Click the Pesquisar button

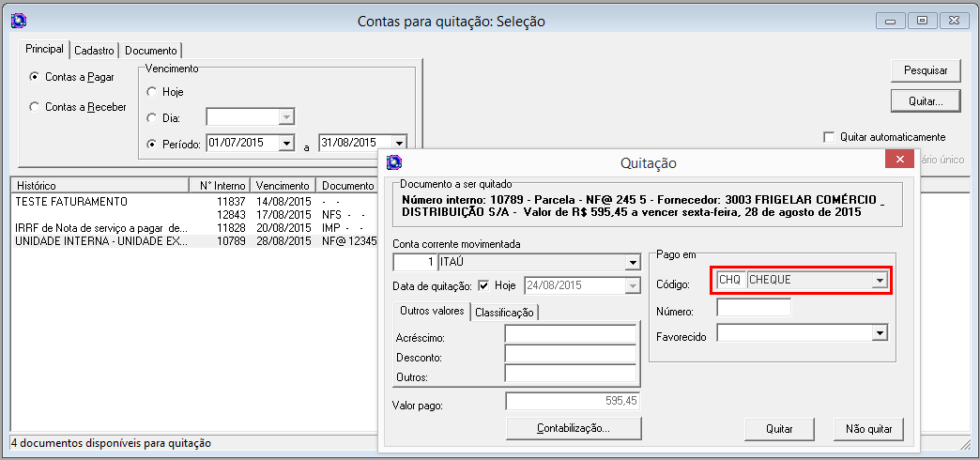pos(926,70)
